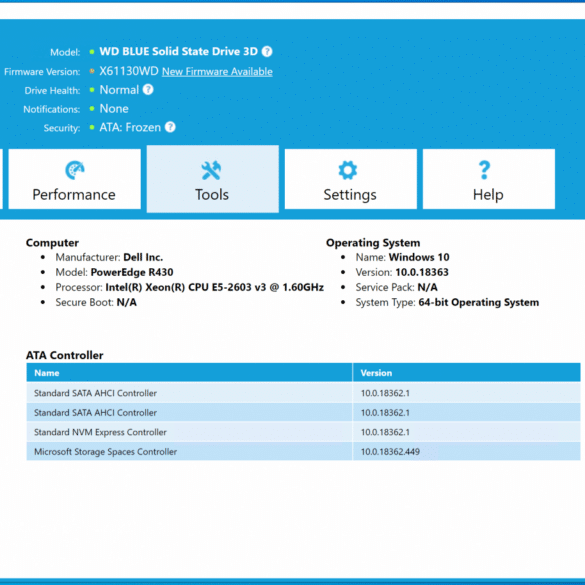The image size is (585, 585).
Task: Click the Name column header
Action: [x=189, y=373]
